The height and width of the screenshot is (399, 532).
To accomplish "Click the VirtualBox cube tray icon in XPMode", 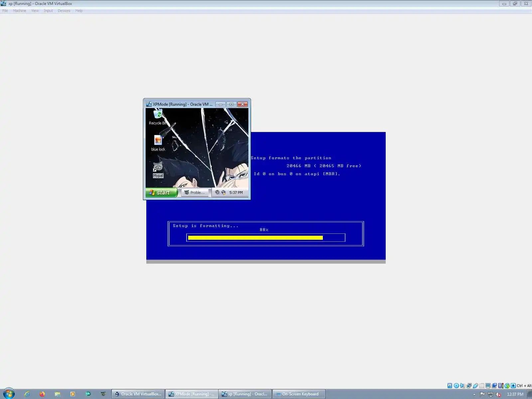I will coord(223,193).
